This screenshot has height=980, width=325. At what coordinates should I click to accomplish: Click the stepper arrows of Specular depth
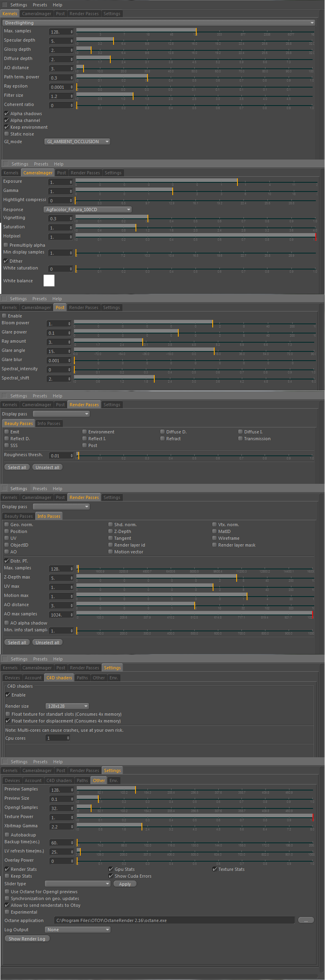pyautogui.click(x=72, y=41)
